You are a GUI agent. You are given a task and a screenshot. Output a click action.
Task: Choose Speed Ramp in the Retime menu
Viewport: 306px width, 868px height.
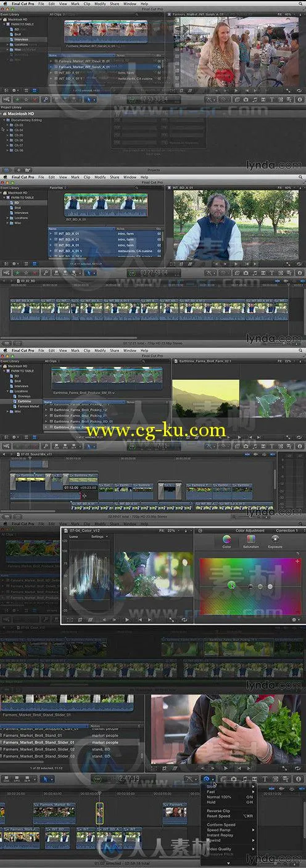[x=218, y=830]
